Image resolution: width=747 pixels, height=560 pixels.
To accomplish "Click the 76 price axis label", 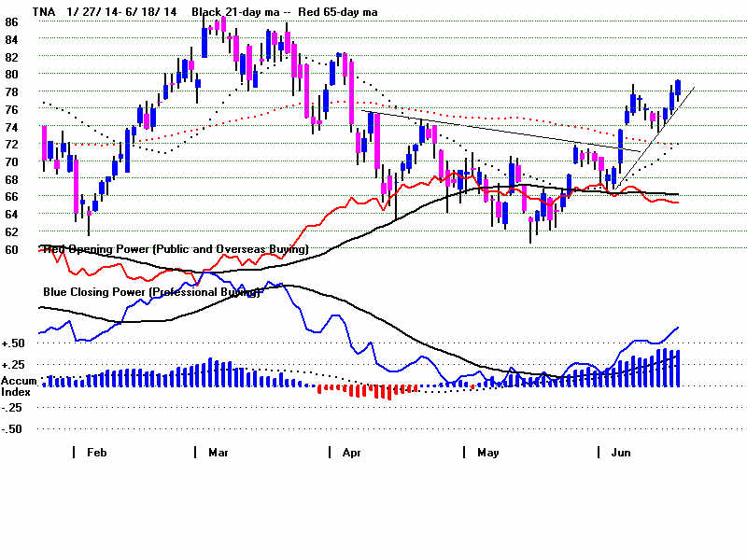I will tap(11, 109).
